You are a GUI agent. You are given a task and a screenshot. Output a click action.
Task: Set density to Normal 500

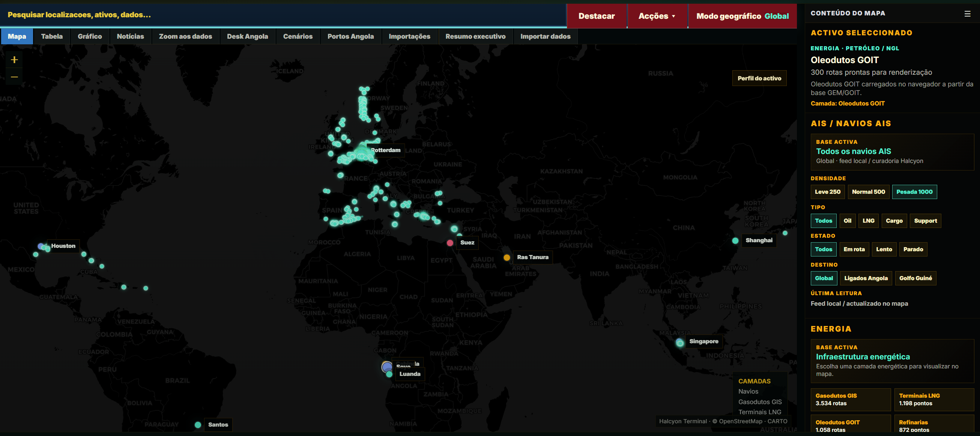[x=869, y=192]
